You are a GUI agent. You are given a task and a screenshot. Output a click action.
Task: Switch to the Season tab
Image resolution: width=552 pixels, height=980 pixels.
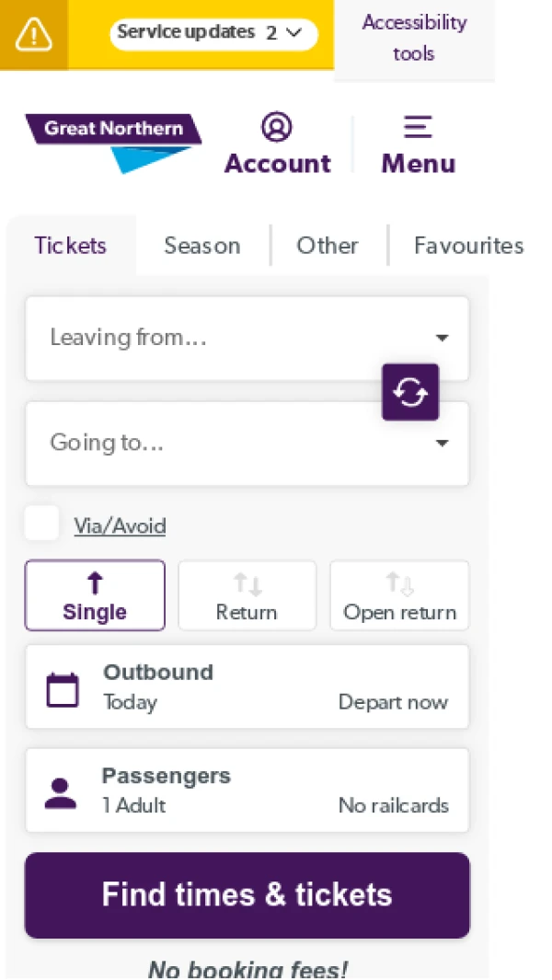[202, 246]
